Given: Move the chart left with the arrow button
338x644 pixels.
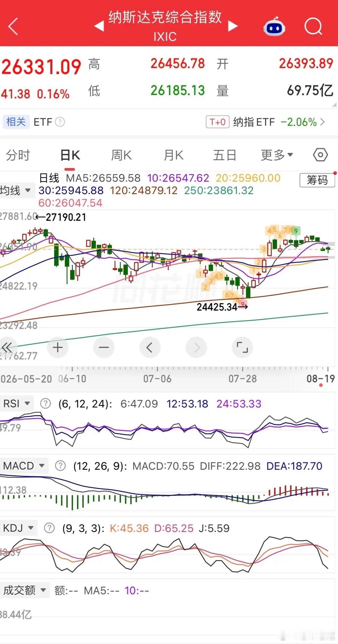Looking at the screenshot, I should pyautogui.click(x=150, y=347).
